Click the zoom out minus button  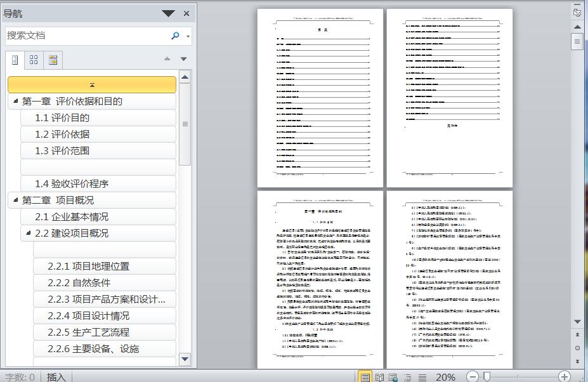473,377
